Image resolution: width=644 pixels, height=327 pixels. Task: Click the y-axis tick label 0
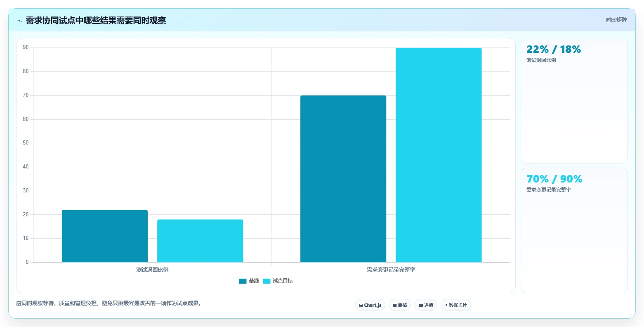27,262
